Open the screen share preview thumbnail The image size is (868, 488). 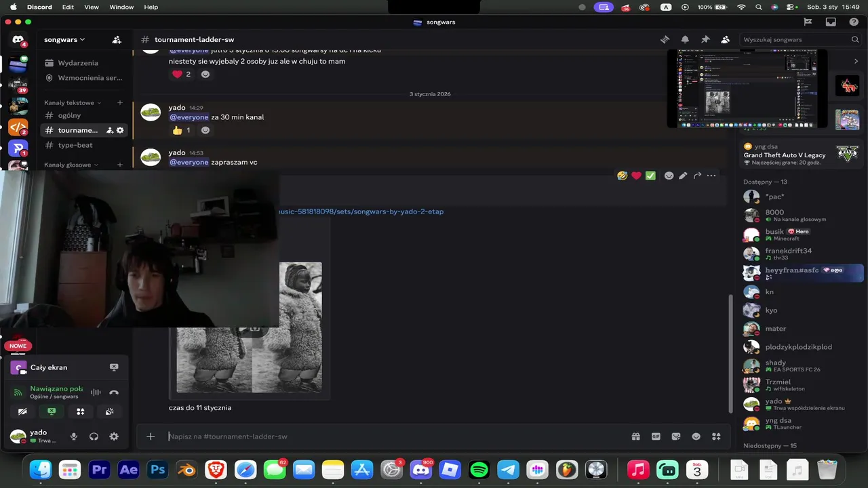[747, 88]
